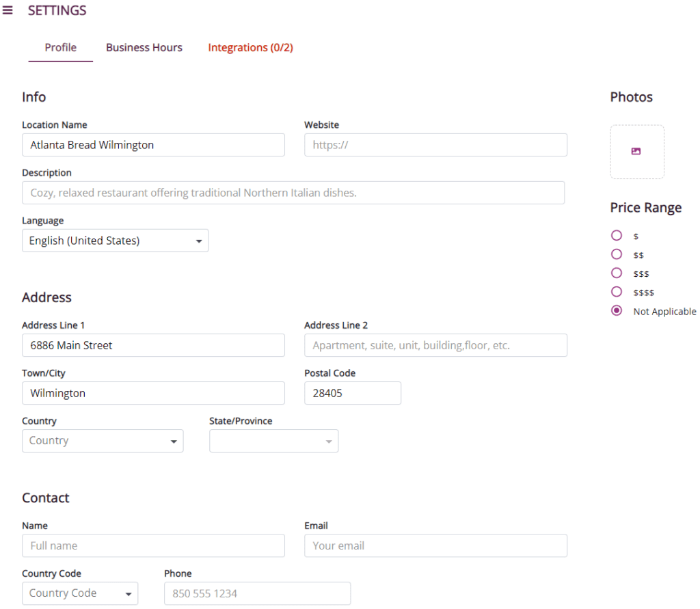
Task: Click the Address Line 2 field
Action: 435,345
